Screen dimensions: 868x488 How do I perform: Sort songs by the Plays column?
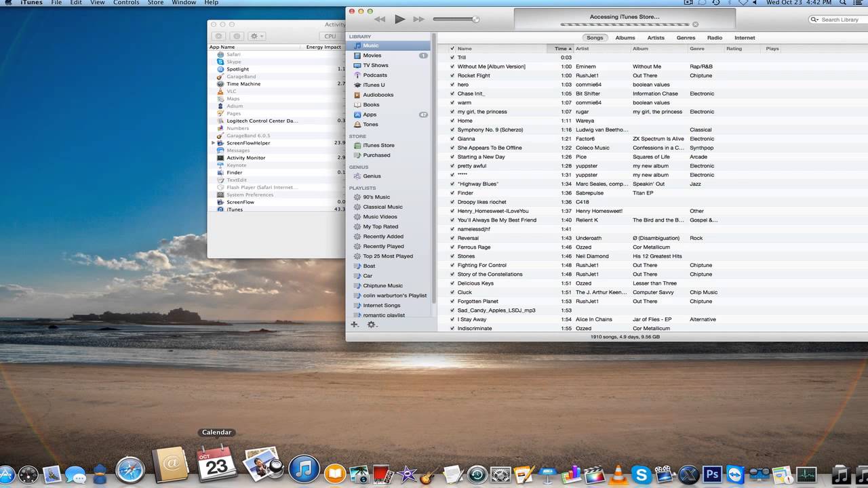(772, 49)
